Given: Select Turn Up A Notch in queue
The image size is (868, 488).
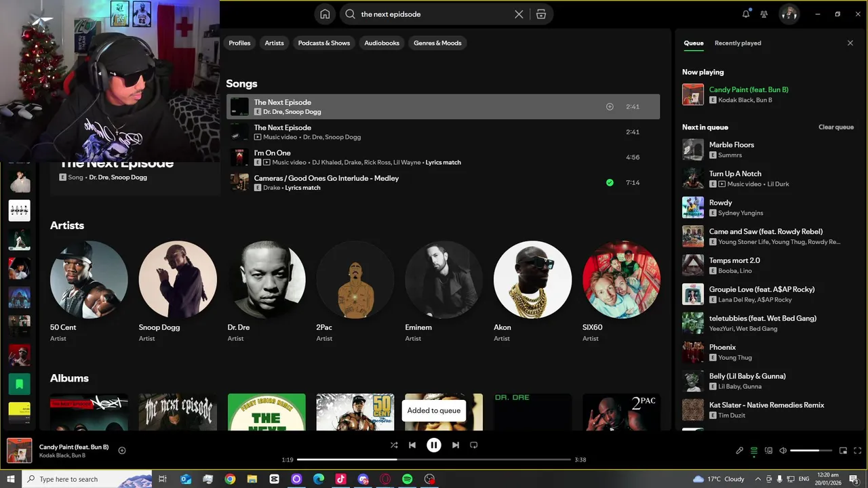Looking at the screenshot, I should pos(768,178).
